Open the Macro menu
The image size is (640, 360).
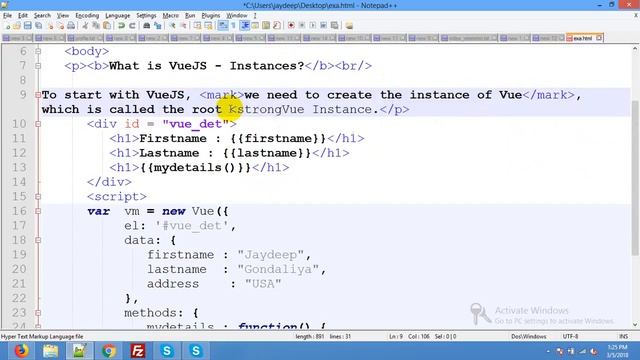(x=171, y=16)
